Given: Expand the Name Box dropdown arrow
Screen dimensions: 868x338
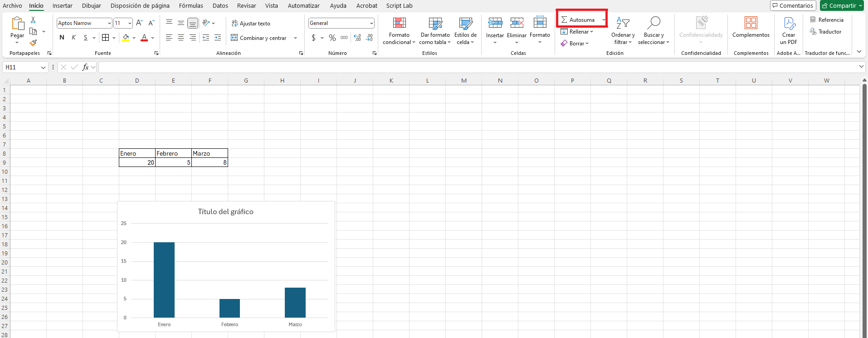Looking at the screenshot, I should pos(43,67).
